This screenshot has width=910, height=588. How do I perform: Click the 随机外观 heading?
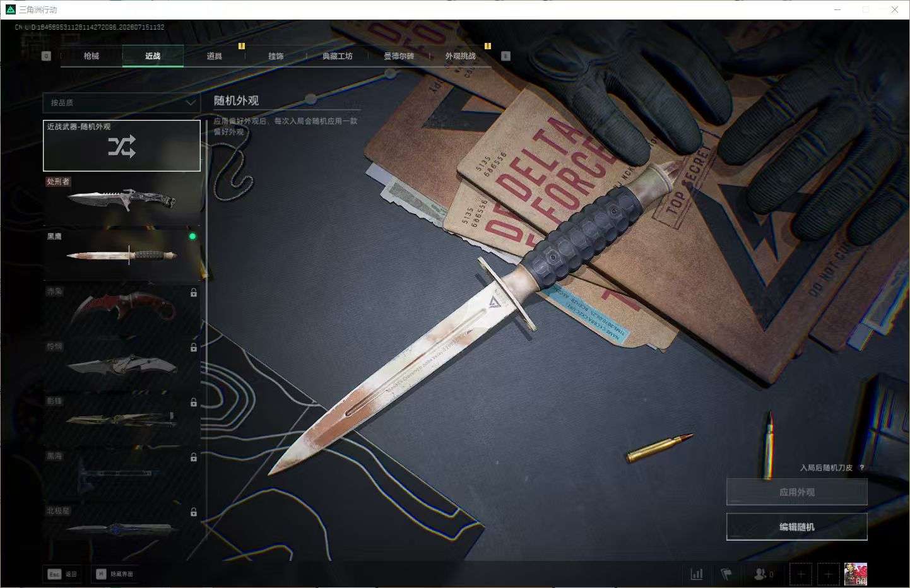236,100
